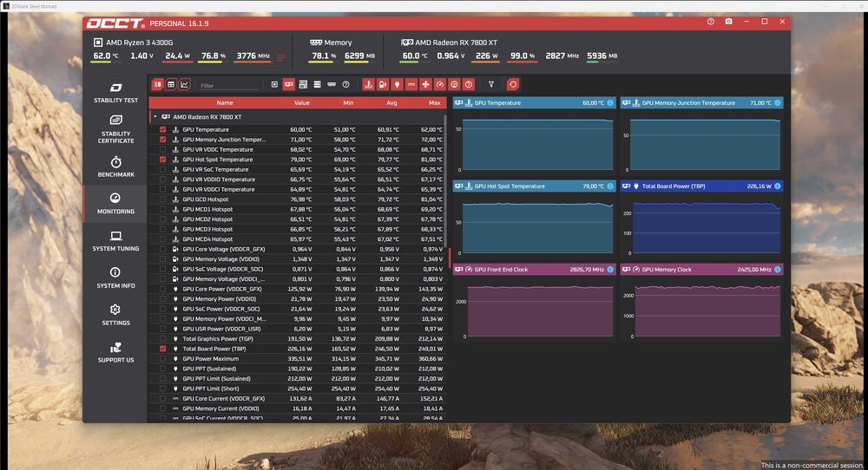Click the funnel filter icon
The height and width of the screenshot is (470, 868).
(x=491, y=85)
